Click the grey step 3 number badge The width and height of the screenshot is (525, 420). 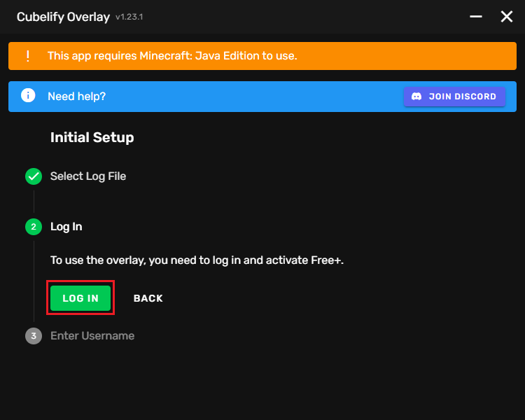34,336
